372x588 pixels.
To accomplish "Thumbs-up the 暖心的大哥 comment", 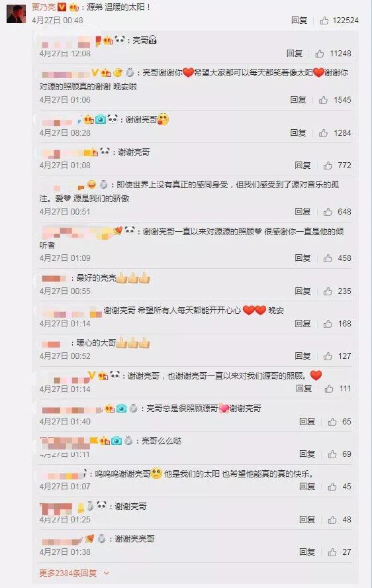I will click(x=328, y=356).
